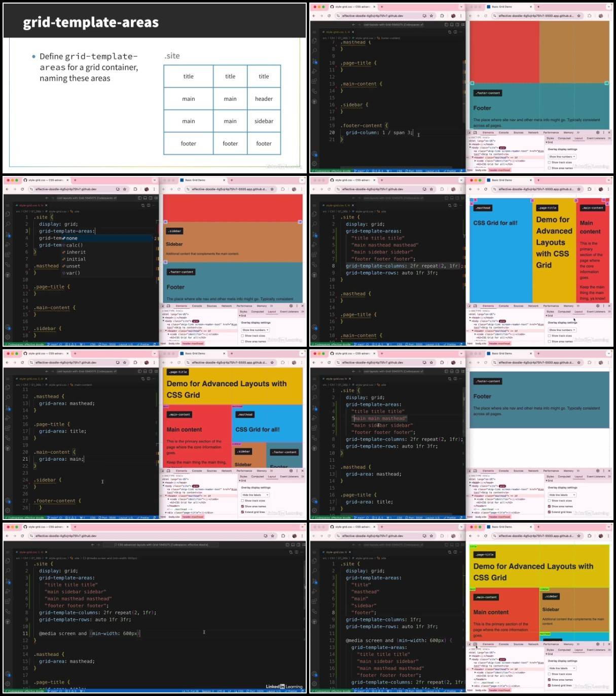Check 'Show area names' in the 'grid-column: 1 / span 3' frame

click(x=549, y=168)
